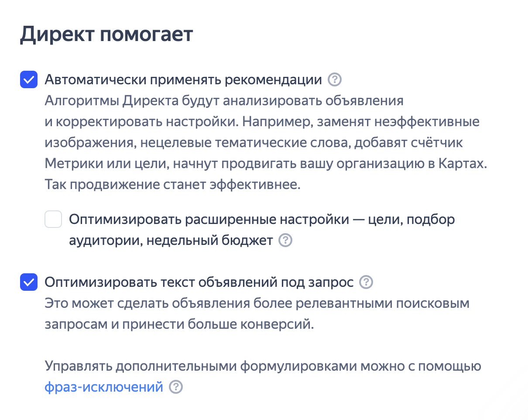Disable the "Оптимизировать текст объявлений под запрос" checkbox square
Image resolution: width=528 pixels, height=420 pixels.
tap(29, 282)
